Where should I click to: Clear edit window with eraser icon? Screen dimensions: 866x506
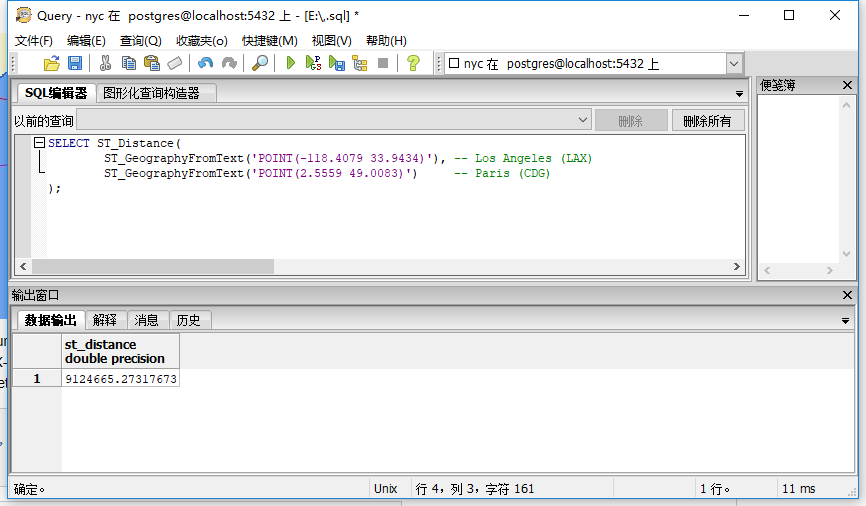175,64
